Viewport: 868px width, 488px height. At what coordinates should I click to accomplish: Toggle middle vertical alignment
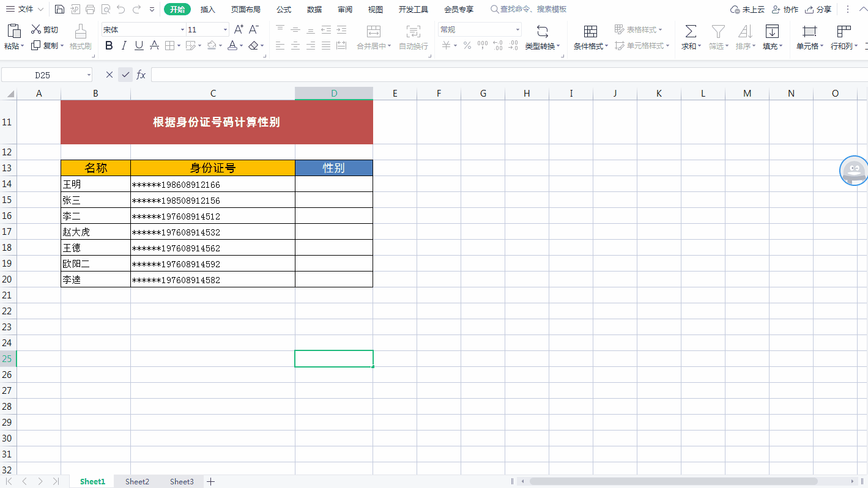295,29
